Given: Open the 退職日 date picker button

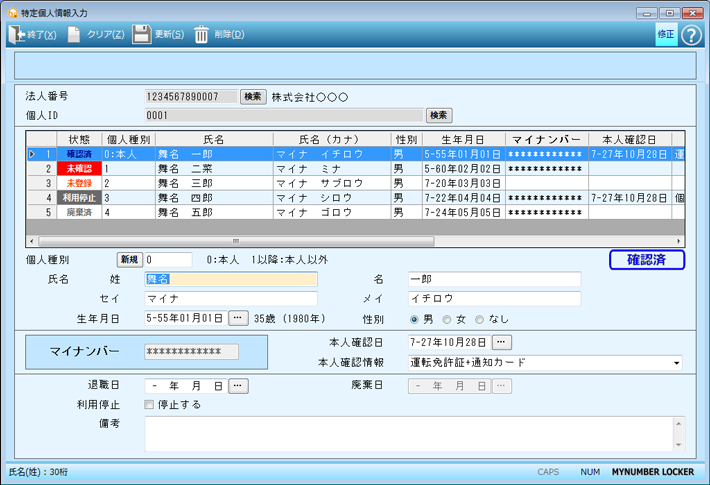Looking at the screenshot, I should [x=238, y=385].
